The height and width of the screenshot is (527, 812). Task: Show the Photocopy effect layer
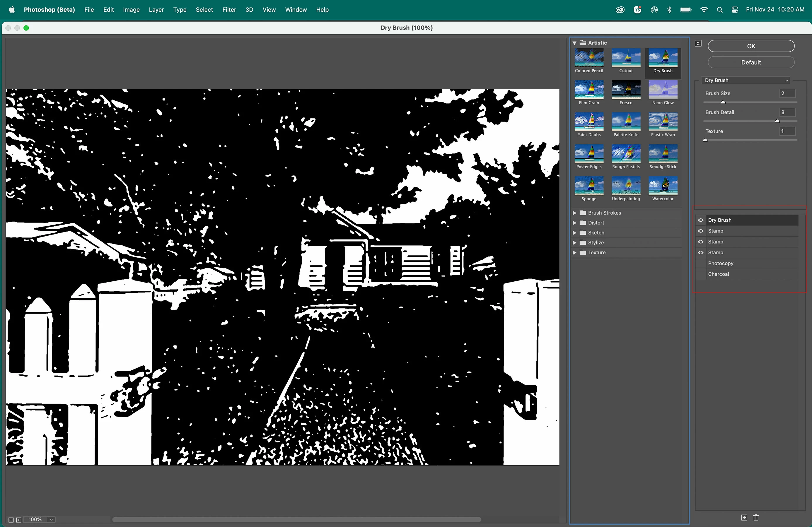701,263
